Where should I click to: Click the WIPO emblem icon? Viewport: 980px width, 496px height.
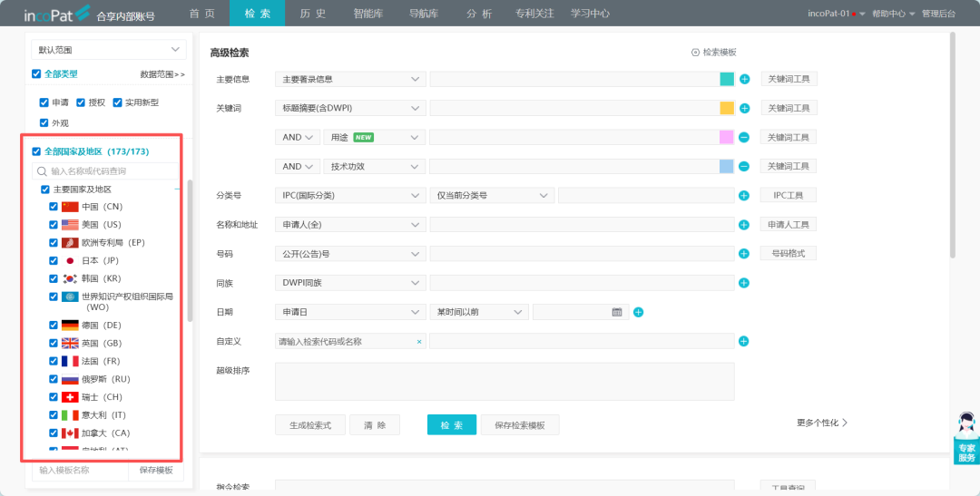point(70,297)
